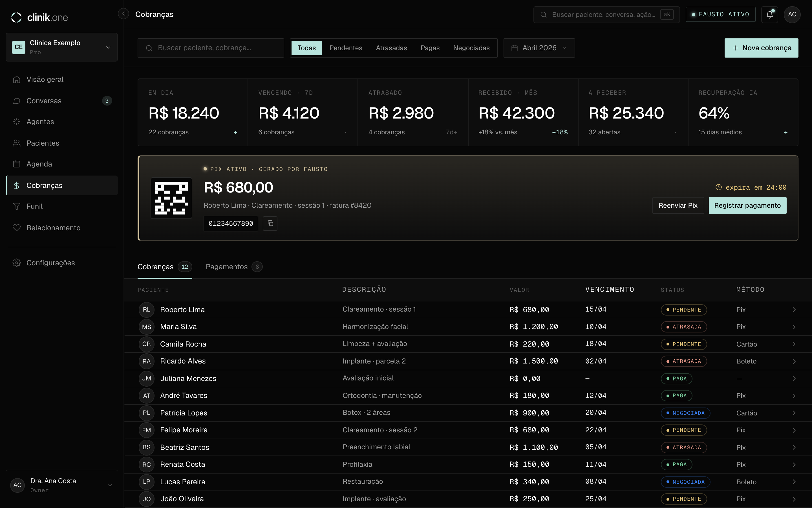The width and height of the screenshot is (812, 508).
Task: Open the Abril 2026 month dropdown
Action: pos(539,48)
